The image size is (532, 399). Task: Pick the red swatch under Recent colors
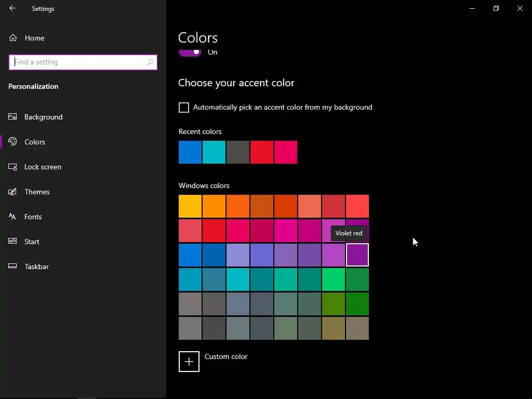pyautogui.click(x=262, y=152)
